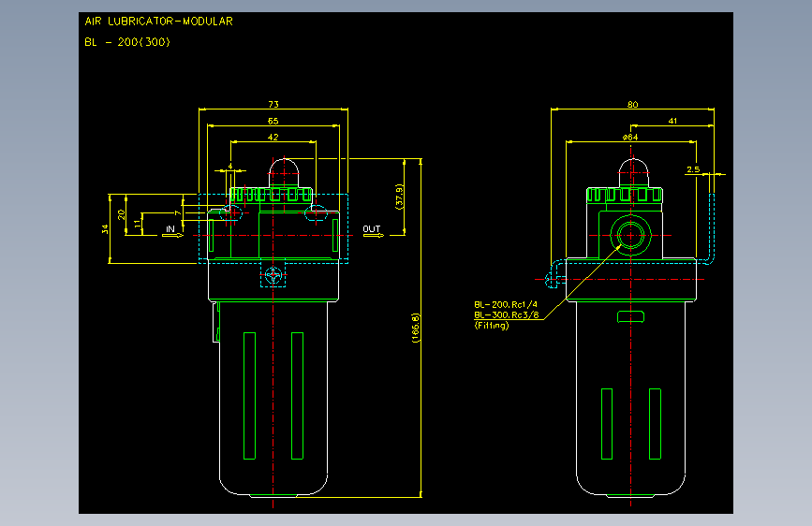Select the 80 dimension on right view
The image size is (812, 526).
pos(633,105)
